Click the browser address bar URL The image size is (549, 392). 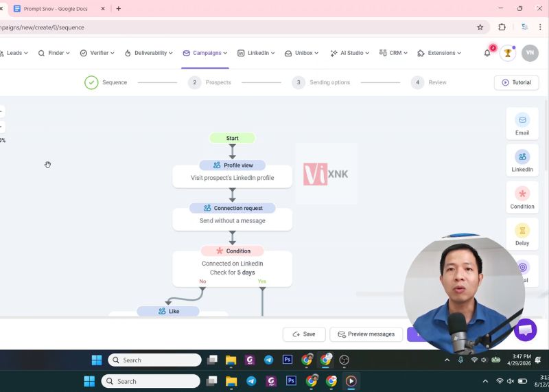42,27
